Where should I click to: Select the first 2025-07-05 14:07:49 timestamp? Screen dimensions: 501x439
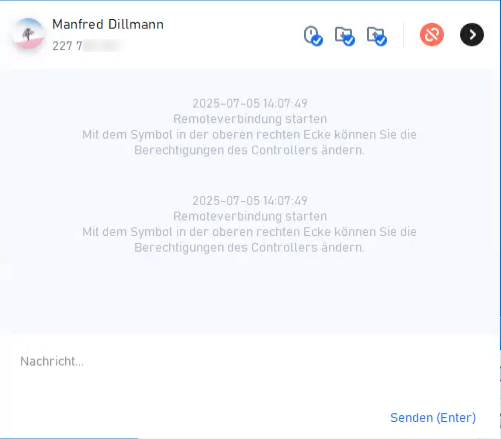250,103
